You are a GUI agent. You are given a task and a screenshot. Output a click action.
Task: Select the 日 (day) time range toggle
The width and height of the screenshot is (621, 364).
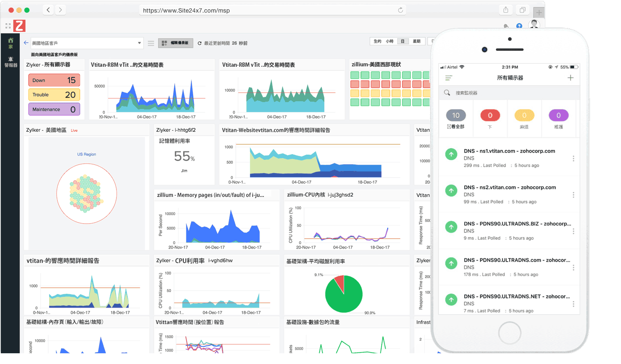(402, 41)
